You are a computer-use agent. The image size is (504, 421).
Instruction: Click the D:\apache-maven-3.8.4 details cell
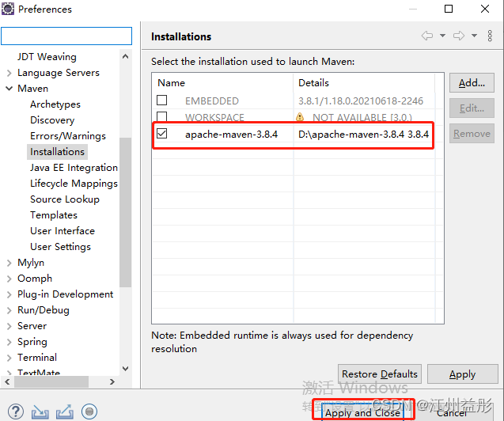pos(363,135)
